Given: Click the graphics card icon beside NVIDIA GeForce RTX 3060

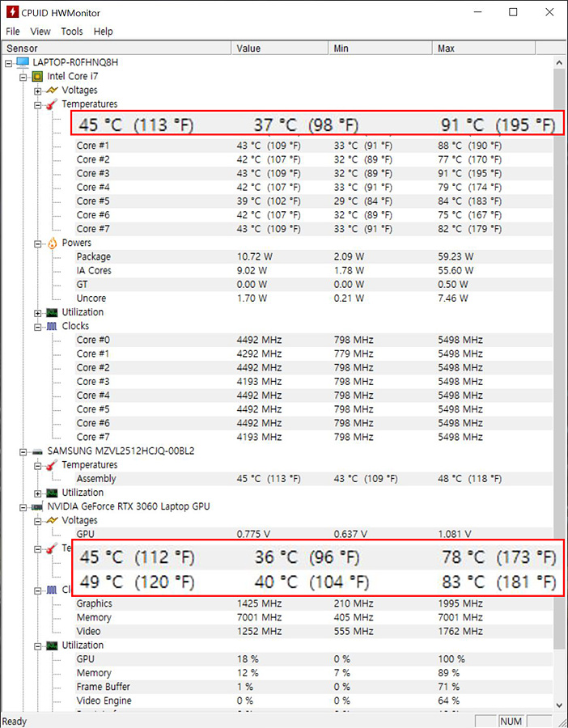Looking at the screenshot, I should (37, 507).
